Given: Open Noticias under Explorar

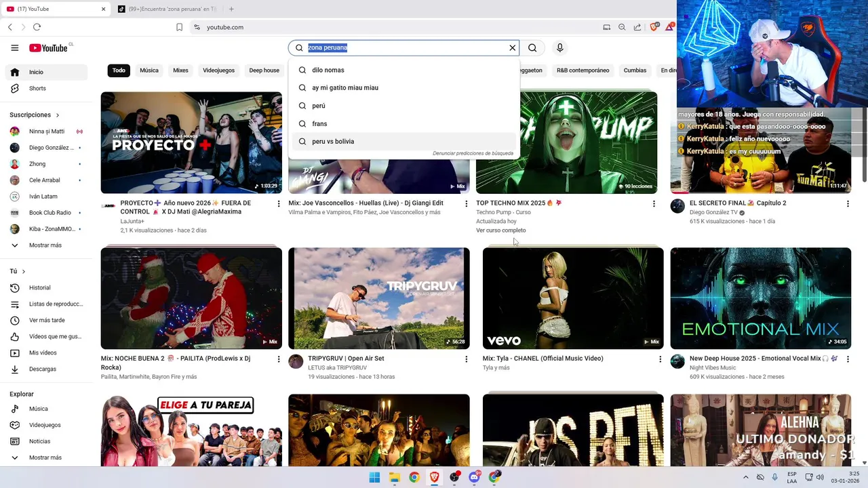Looking at the screenshot, I should (46, 441).
